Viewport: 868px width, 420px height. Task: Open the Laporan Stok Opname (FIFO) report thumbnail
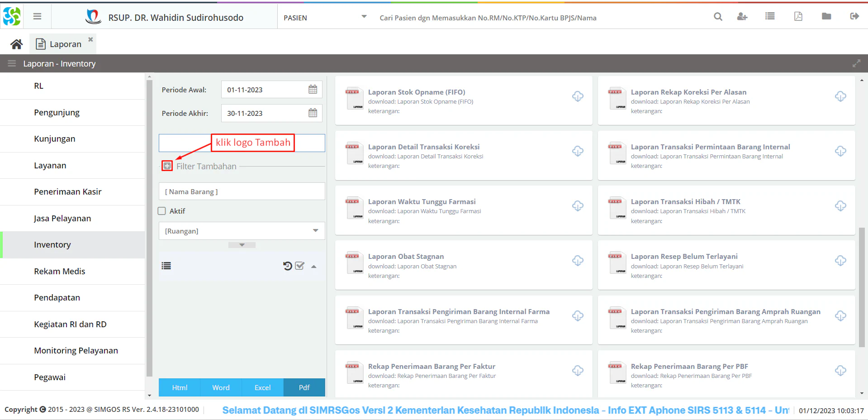tap(354, 98)
